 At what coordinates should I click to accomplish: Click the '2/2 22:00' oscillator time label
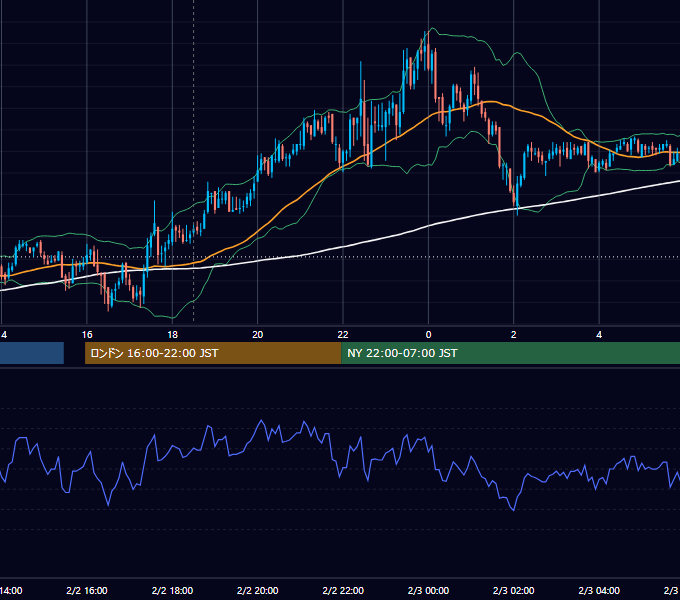click(x=343, y=590)
